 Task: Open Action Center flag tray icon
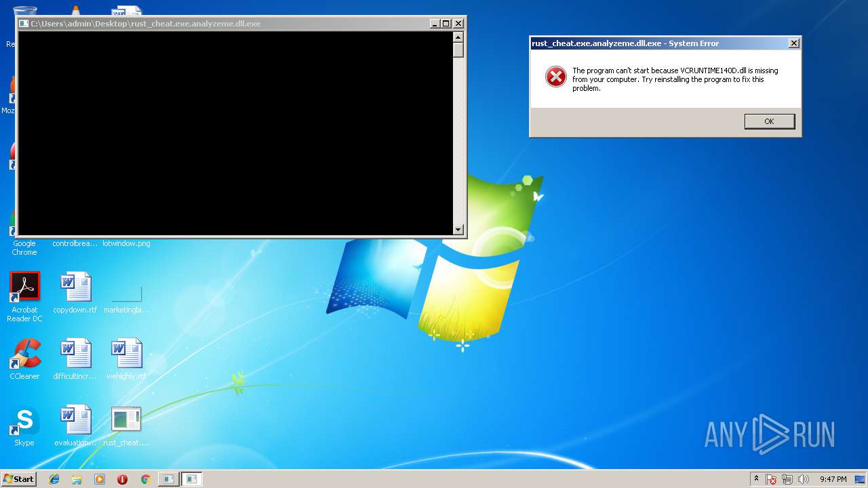[771, 479]
